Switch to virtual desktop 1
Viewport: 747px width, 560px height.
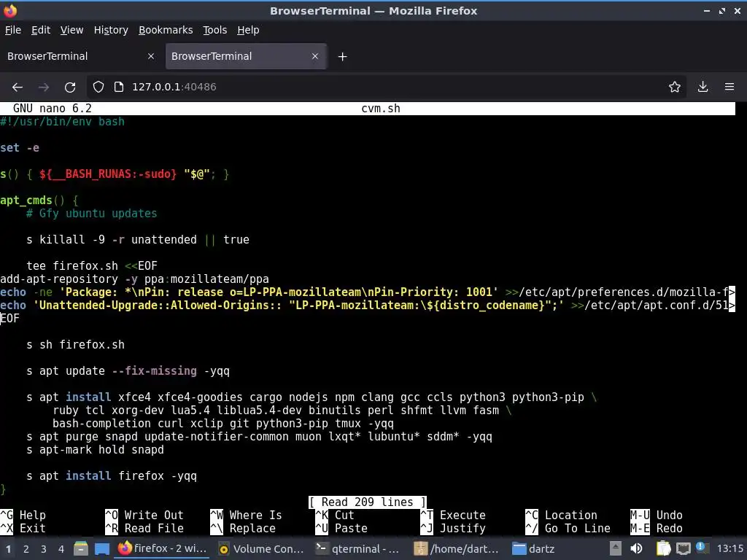(x=9, y=549)
